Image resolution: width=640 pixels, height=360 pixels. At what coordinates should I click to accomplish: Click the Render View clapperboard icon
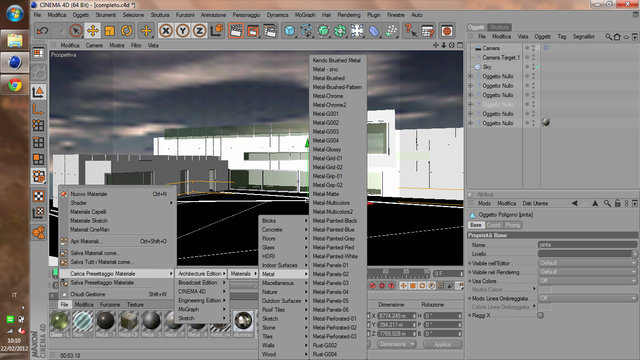236,31
